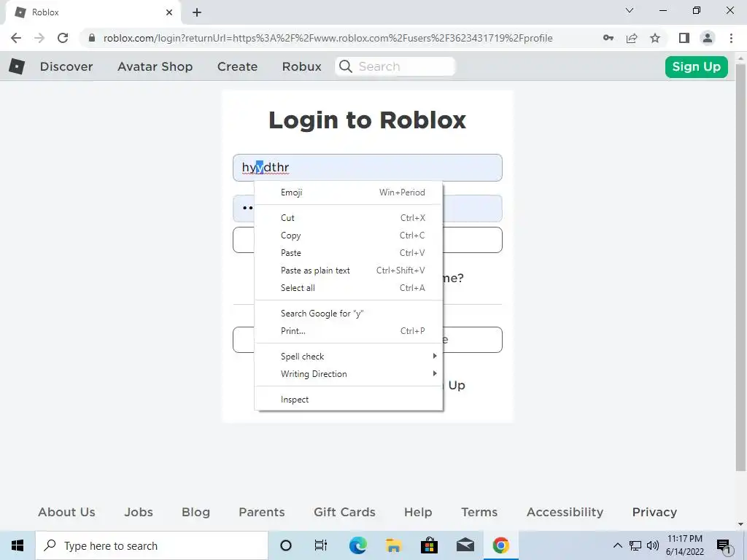747x560 pixels.
Task: Click the volume speaker icon
Action: (x=653, y=545)
